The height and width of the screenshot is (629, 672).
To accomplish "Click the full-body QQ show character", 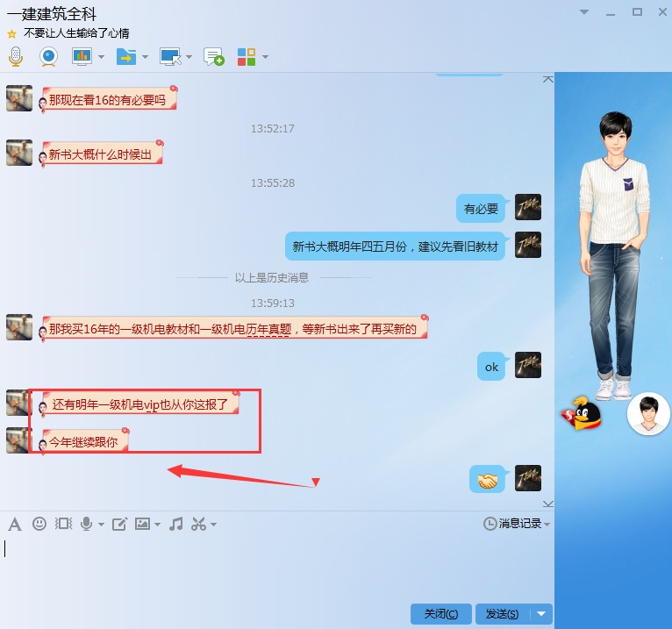I will click(x=614, y=255).
